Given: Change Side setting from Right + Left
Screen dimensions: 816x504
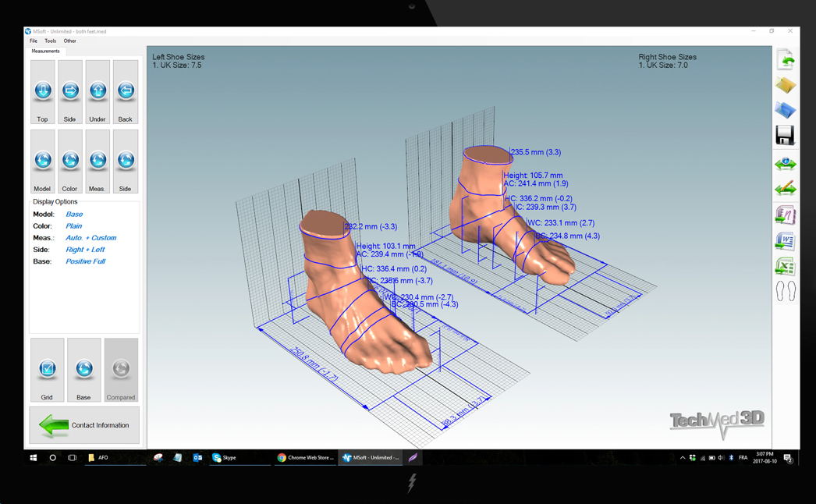Looking at the screenshot, I should pyautogui.click(x=87, y=249).
